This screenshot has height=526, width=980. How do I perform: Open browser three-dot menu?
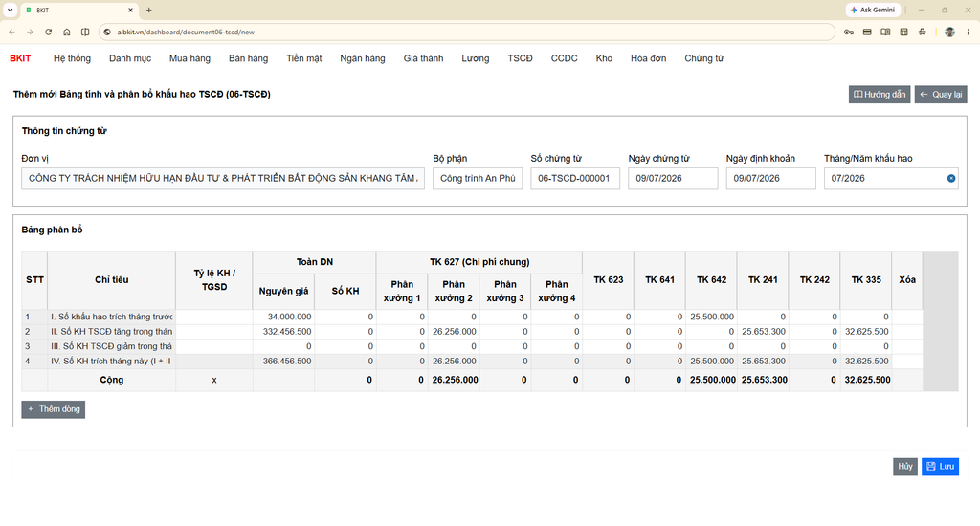coord(969,32)
